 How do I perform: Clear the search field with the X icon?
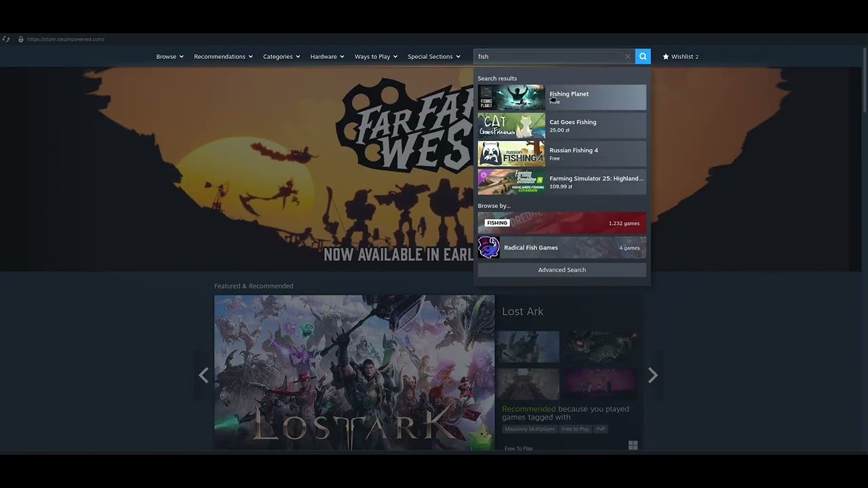coord(627,56)
